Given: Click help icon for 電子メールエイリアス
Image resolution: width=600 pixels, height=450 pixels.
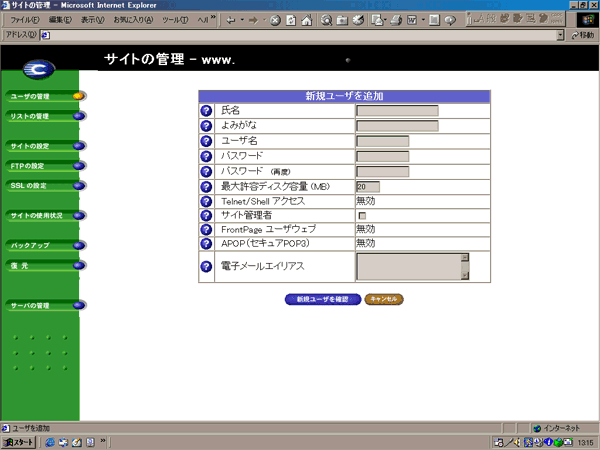Looking at the screenshot, I should coord(207,267).
